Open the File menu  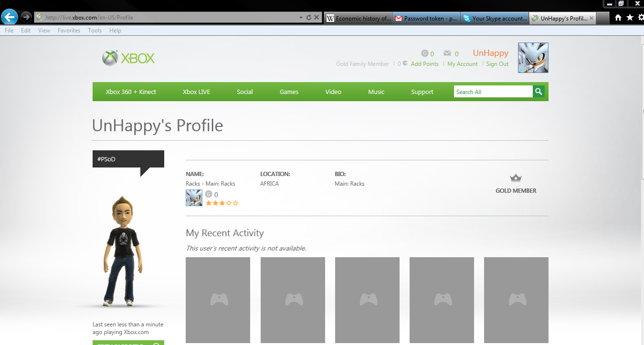point(9,31)
